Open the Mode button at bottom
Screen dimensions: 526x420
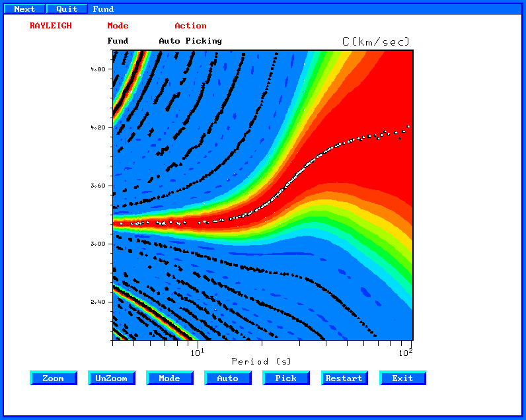(x=170, y=378)
